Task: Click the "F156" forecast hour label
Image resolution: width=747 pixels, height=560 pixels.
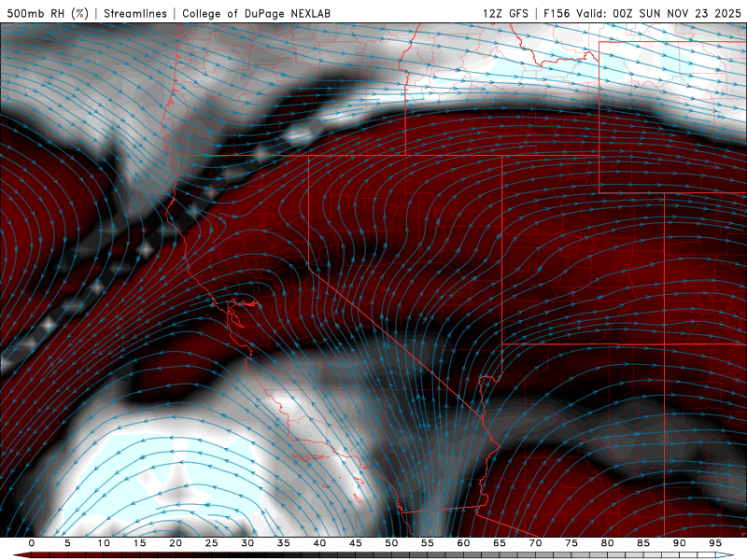Action: pos(557,13)
